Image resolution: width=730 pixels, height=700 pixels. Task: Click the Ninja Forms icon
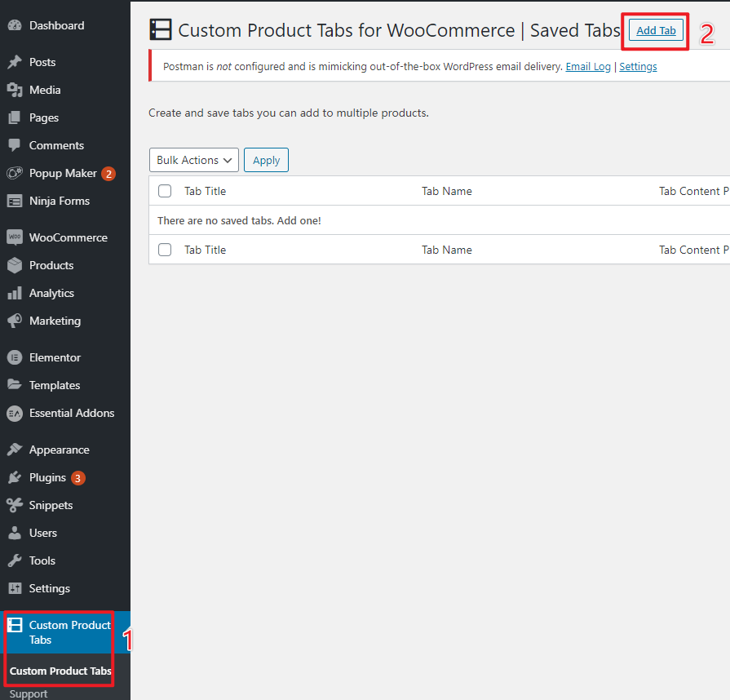(x=15, y=202)
